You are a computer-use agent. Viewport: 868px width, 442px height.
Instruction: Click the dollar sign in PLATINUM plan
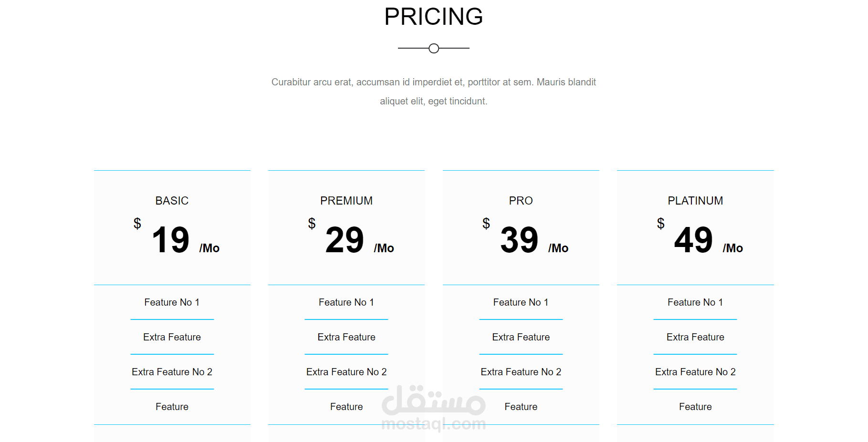pyautogui.click(x=660, y=223)
